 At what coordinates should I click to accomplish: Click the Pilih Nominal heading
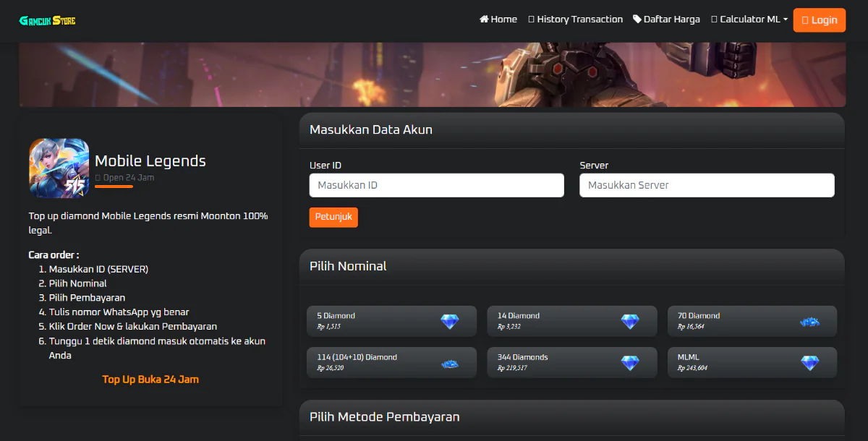click(348, 266)
